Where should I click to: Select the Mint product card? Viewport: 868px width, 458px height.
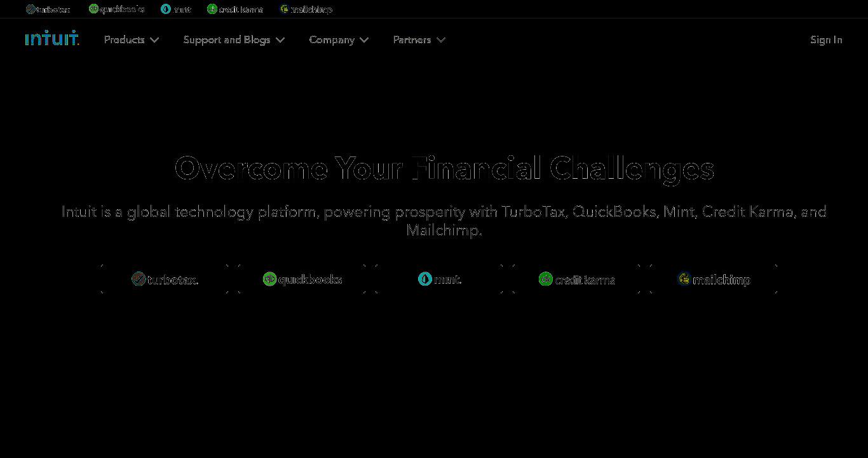point(440,279)
